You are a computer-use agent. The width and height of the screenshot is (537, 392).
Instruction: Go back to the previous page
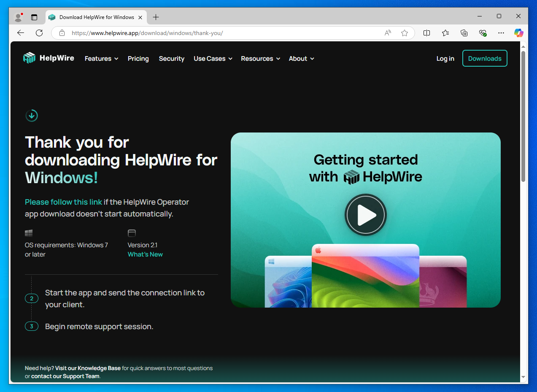21,33
